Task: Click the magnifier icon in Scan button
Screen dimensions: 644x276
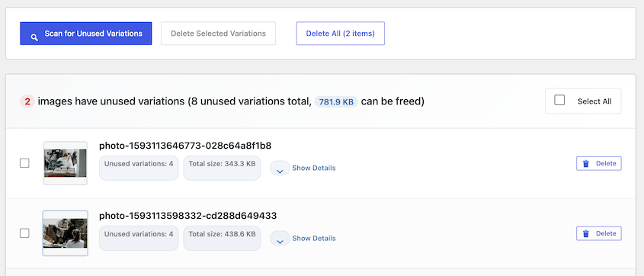Action: pyautogui.click(x=34, y=37)
